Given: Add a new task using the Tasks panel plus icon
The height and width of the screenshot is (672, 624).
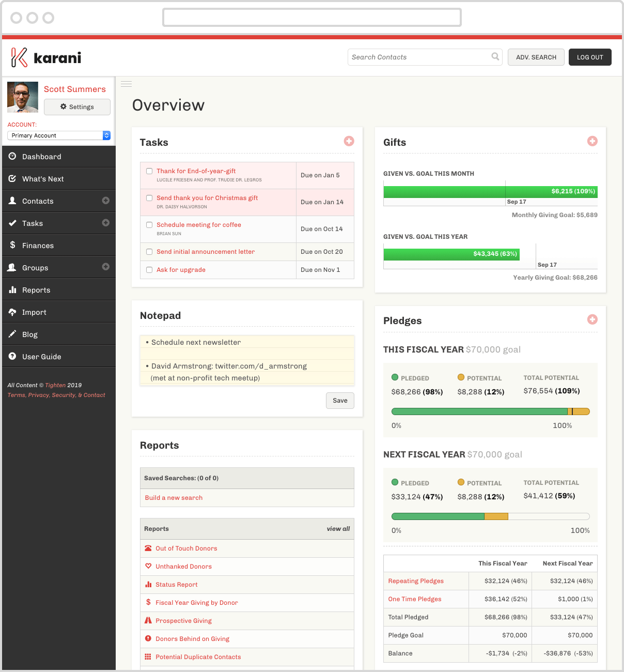Looking at the screenshot, I should 349,141.
